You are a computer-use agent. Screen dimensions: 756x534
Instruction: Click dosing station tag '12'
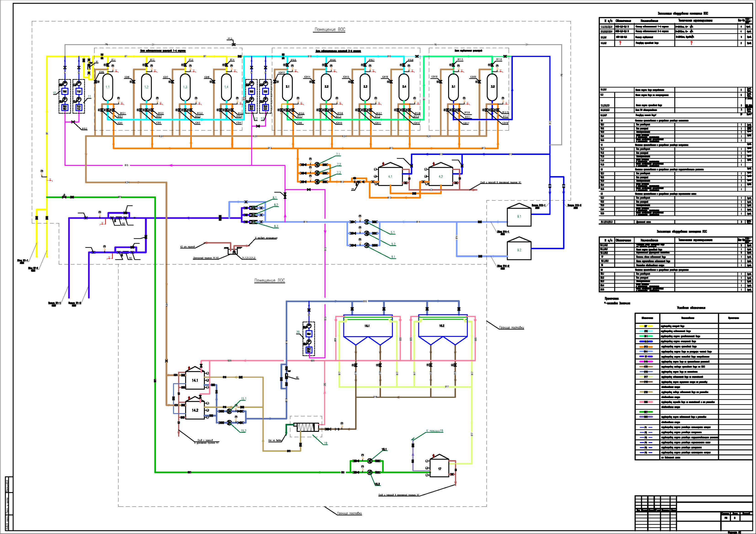tap(256, 118)
